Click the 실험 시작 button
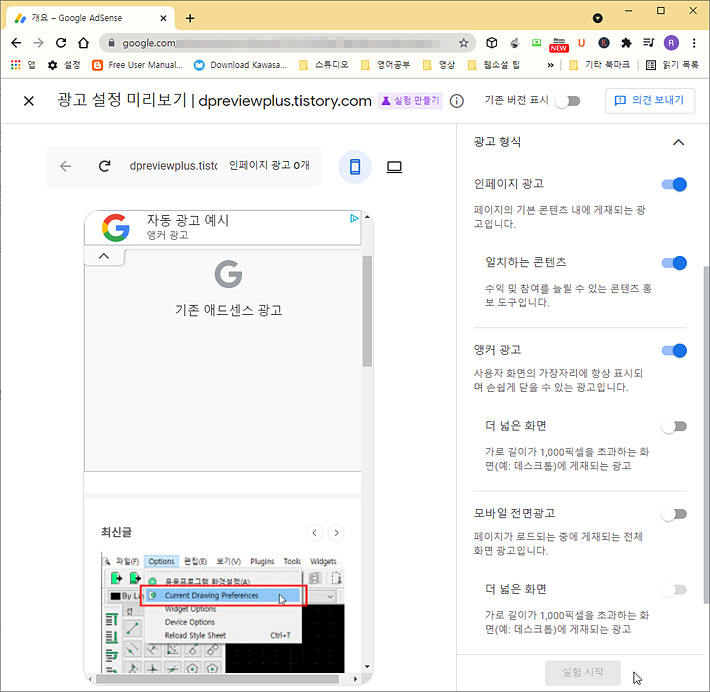Screen dimensions: 710x692 pyautogui.click(x=583, y=672)
